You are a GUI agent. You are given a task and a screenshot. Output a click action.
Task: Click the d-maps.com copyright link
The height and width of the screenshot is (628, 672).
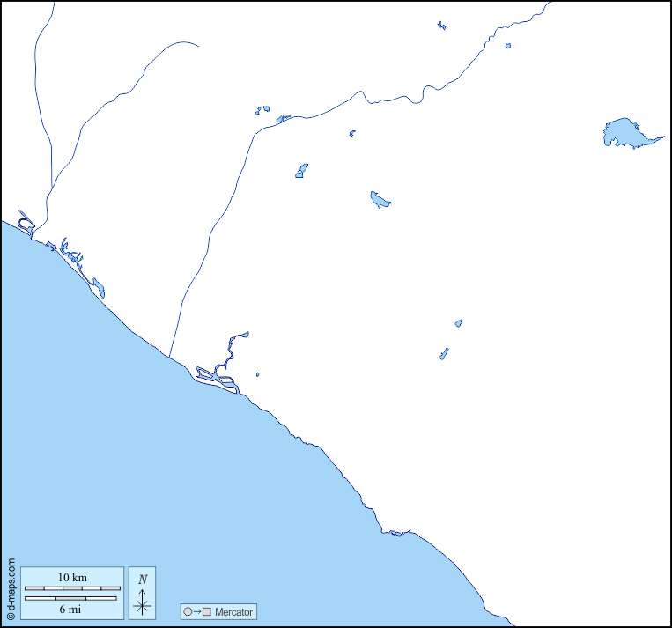pos(11,588)
